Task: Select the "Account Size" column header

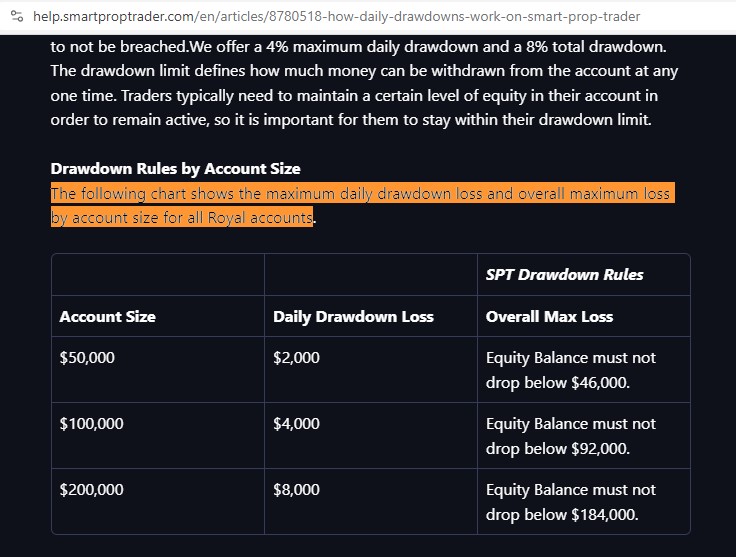Action: (107, 316)
